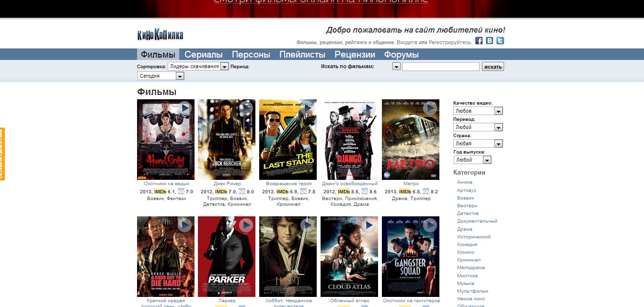Go to the Плейлисты tab
The image size is (644, 307).
(x=302, y=55)
